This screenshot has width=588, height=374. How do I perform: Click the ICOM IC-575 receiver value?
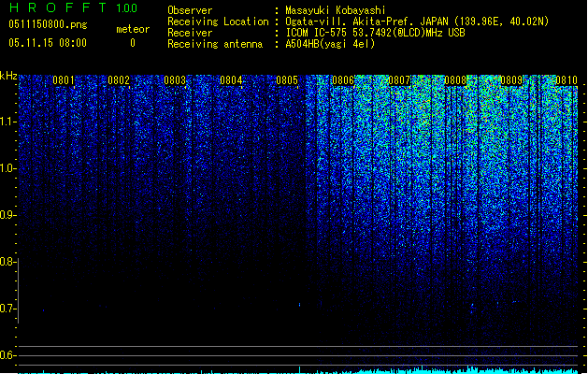pos(375,33)
